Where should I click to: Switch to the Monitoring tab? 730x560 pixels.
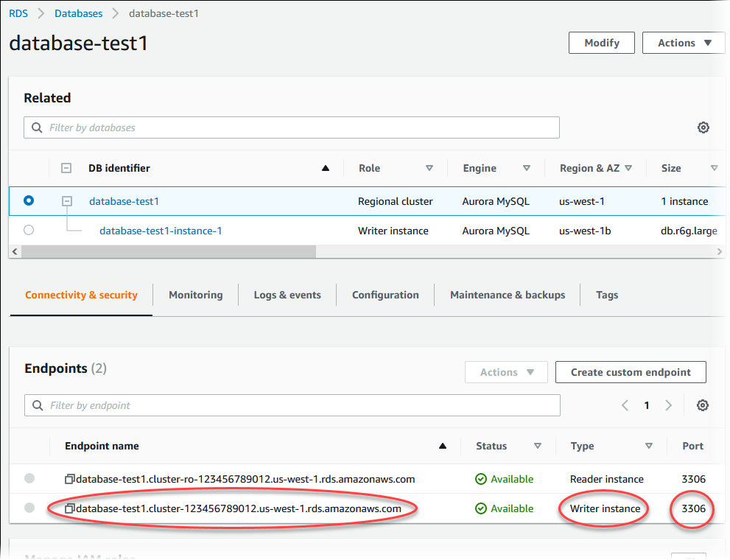tap(195, 295)
